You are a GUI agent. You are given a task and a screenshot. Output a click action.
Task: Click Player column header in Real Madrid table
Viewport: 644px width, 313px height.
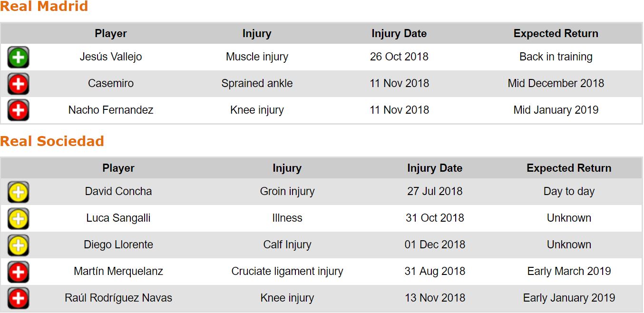[111, 34]
